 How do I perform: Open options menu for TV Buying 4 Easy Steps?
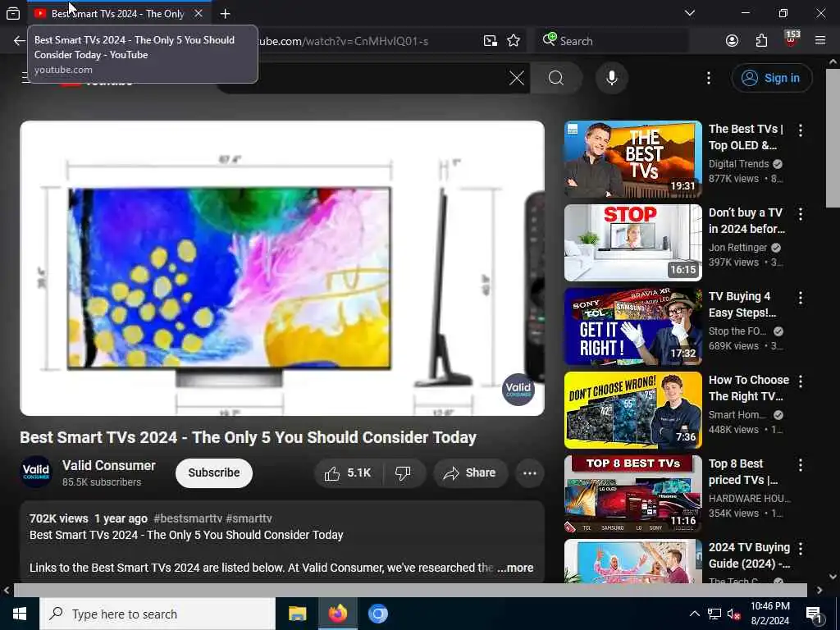[801, 297]
